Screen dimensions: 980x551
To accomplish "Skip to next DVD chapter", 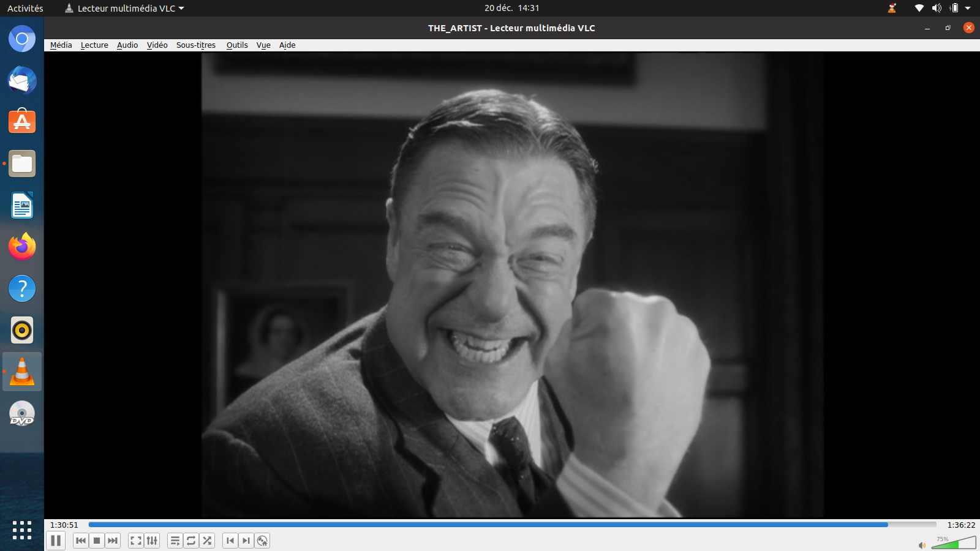I will click(246, 541).
